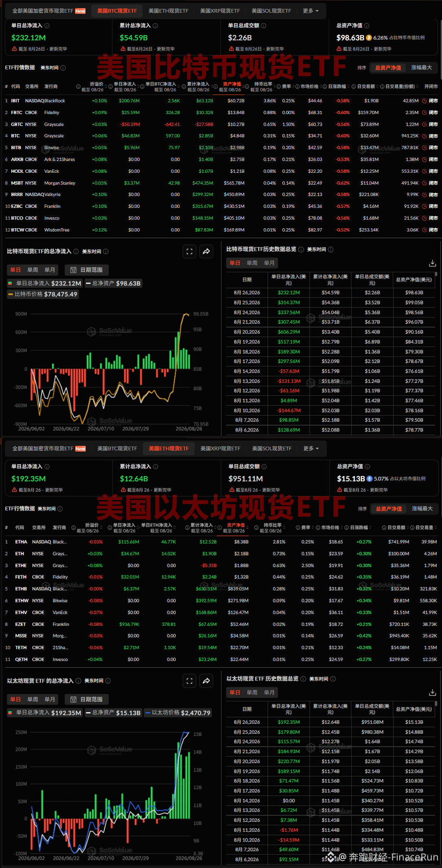Screen dimensions: 442x868
Task: Select 单周 tab on Bitcoin net inflow chart
Action: pos(33,270)
